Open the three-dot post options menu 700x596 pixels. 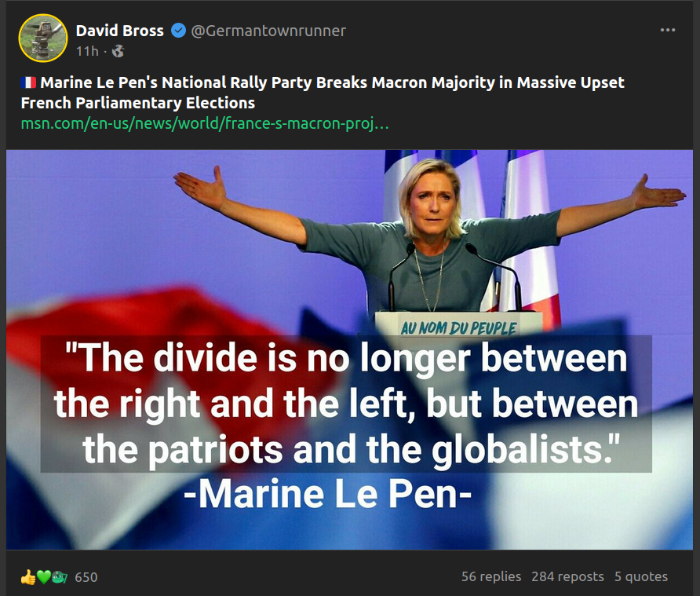pos(667,30)
